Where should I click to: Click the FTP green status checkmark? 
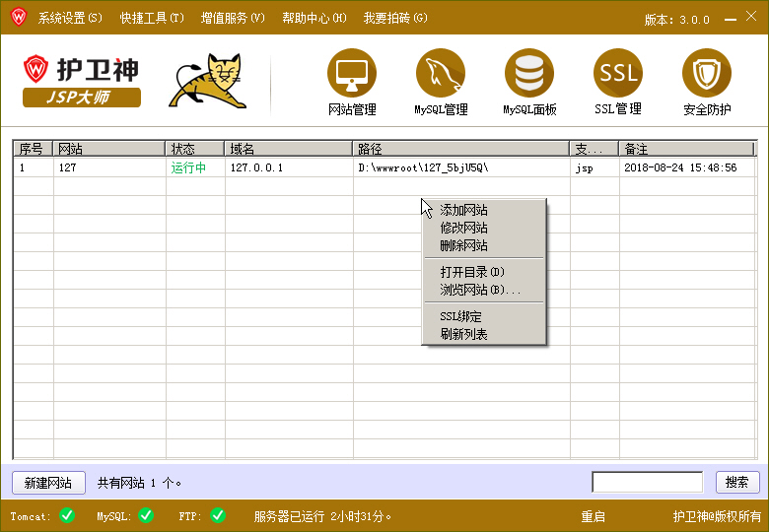click(x=218, y=515)
